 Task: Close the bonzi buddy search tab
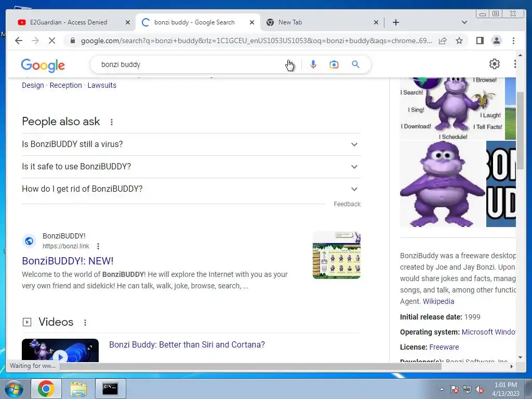coord(252,22)
